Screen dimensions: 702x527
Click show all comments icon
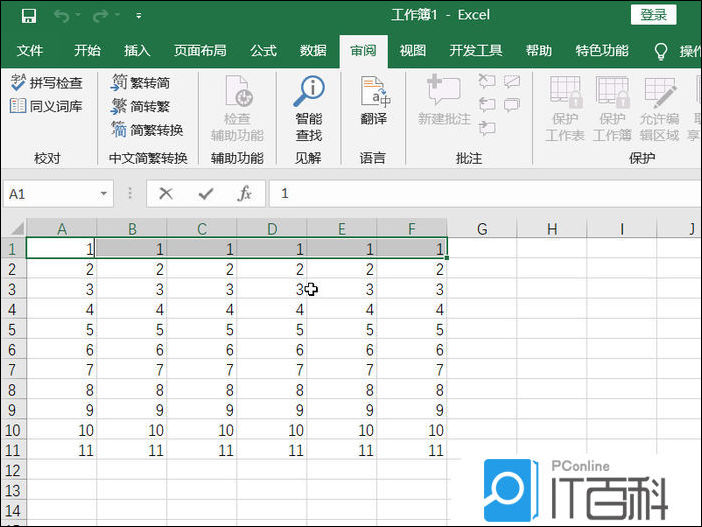pyautogui.click(x=512, y=105)
